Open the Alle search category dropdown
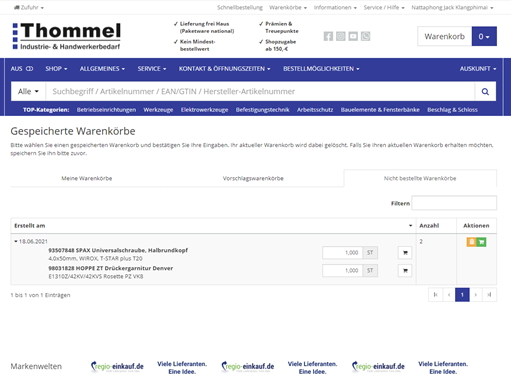The height and width of the screenshot is (381, 511). coord(28,91)
